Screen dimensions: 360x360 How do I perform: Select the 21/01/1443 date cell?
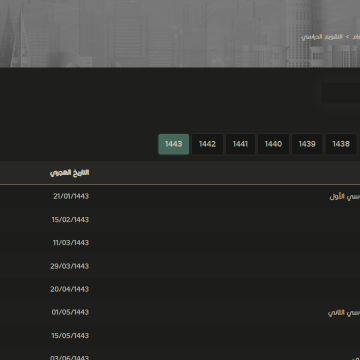pos(71,196)
